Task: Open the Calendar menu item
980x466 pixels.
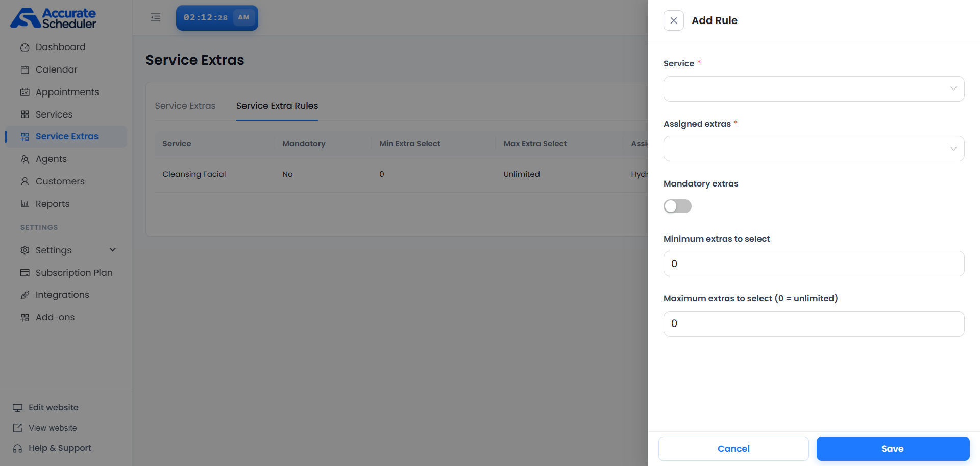Action: 66,69
